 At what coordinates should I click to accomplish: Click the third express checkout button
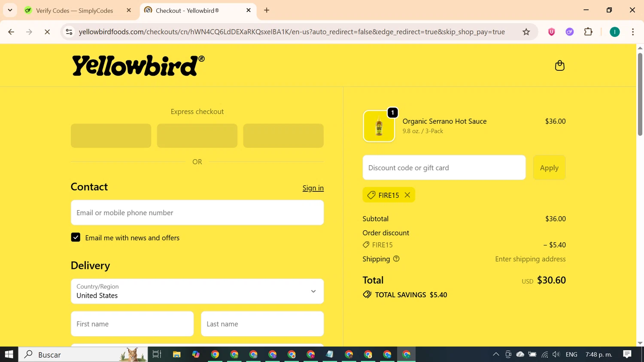(x=283, y=136)
